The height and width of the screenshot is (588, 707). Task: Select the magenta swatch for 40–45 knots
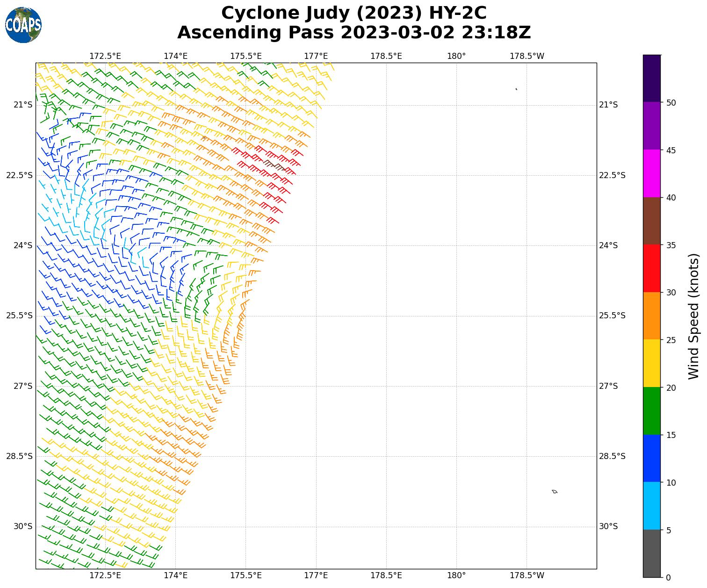[x=651, y=173]
